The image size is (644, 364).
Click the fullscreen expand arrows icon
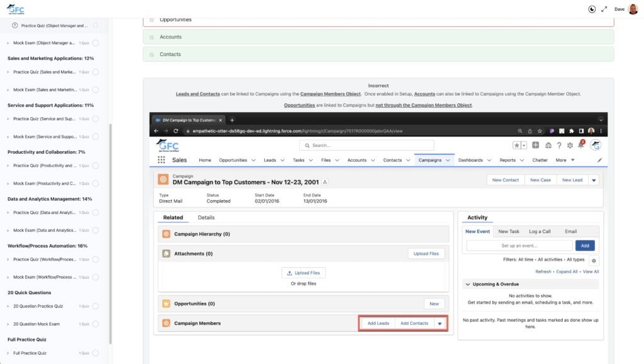604,9
